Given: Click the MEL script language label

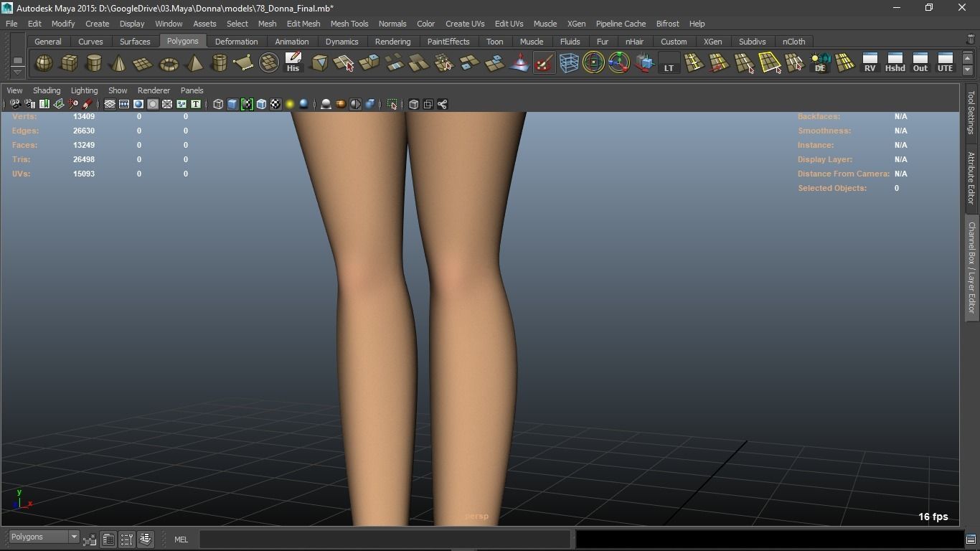Looking at the screenshot, I should [181, 540].
